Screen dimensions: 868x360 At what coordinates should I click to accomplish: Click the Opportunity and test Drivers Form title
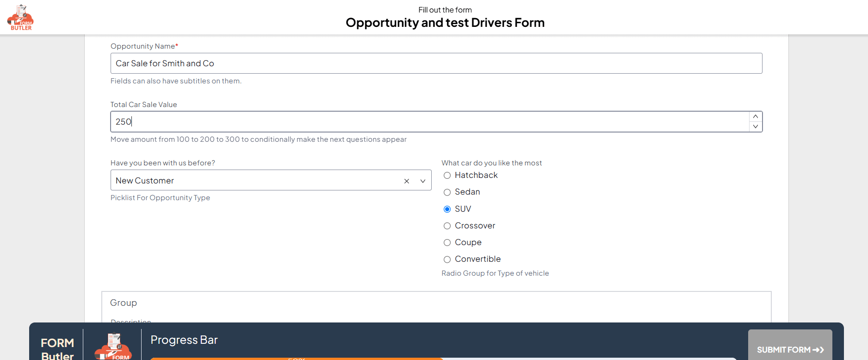[445, 23]
